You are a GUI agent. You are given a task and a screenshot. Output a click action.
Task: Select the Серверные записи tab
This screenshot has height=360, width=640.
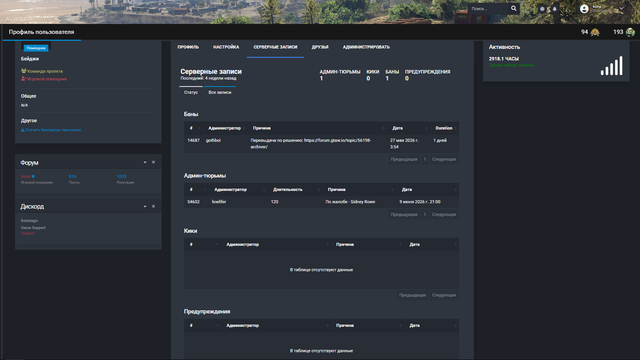click(275, 47)
